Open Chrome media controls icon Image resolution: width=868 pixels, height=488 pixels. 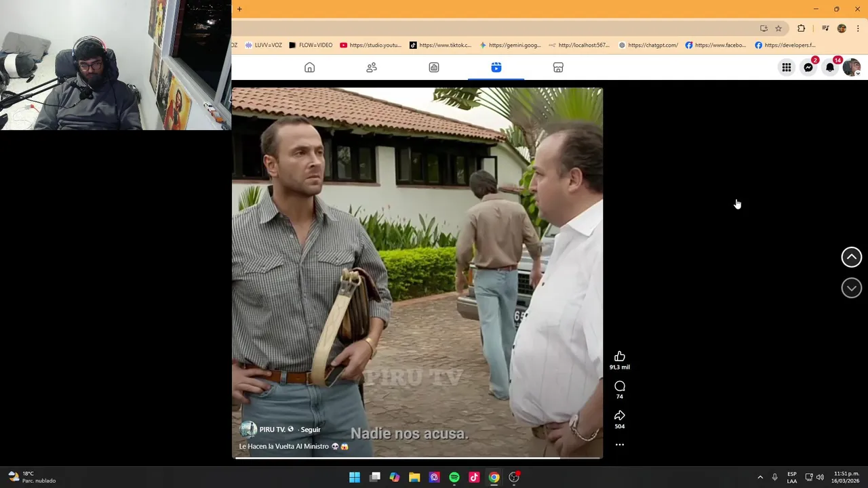(825, 28)
